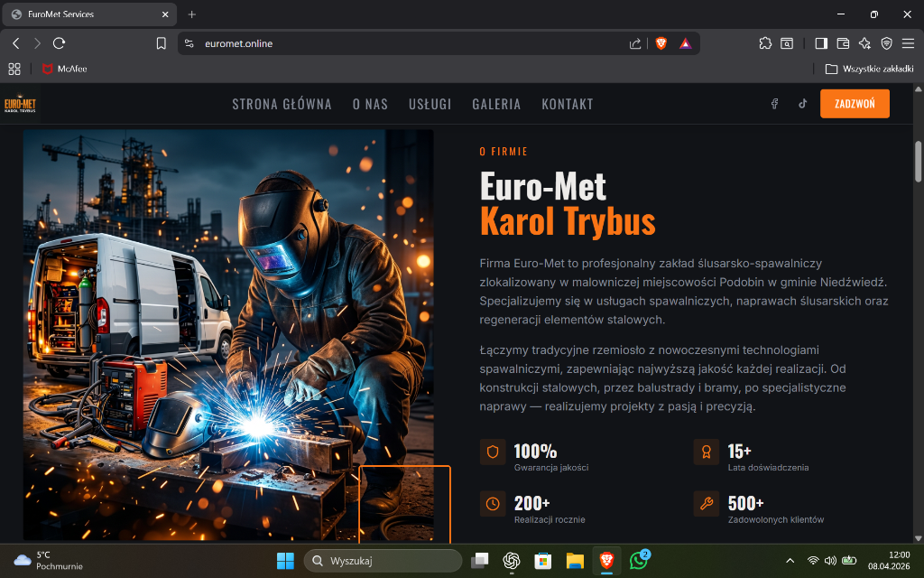Go to USŁUGI menu item
Screen dimensions: 924x578
click(x=430, y=105)
